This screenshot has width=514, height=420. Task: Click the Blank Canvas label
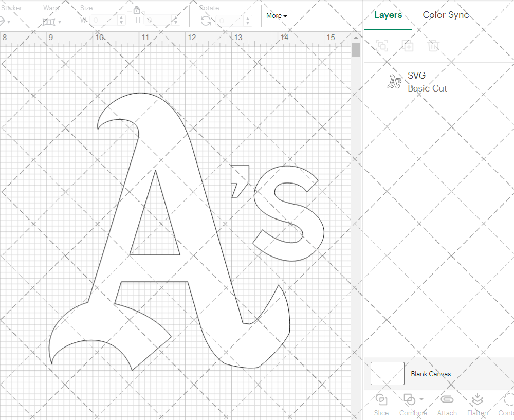click(431, 374)
